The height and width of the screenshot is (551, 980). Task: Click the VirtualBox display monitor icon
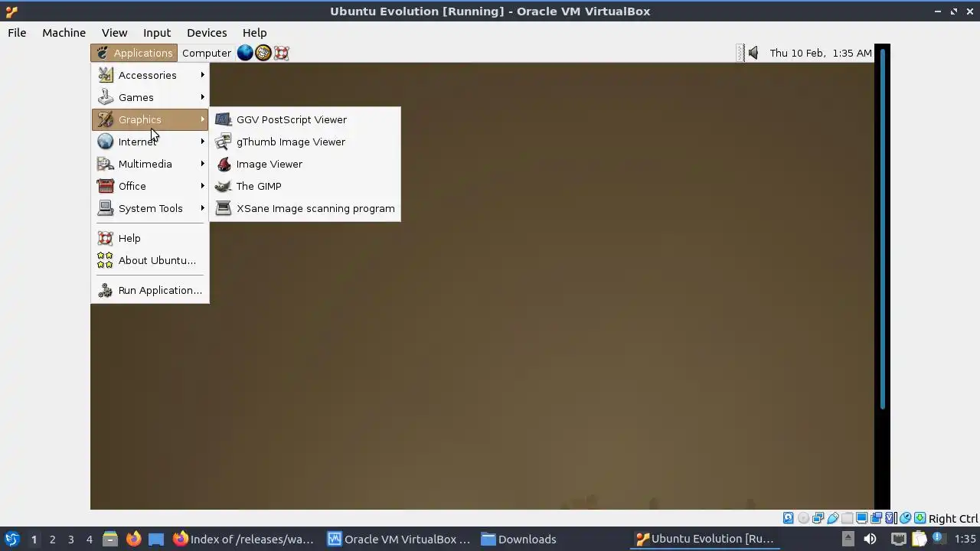[x=861, y=518]
